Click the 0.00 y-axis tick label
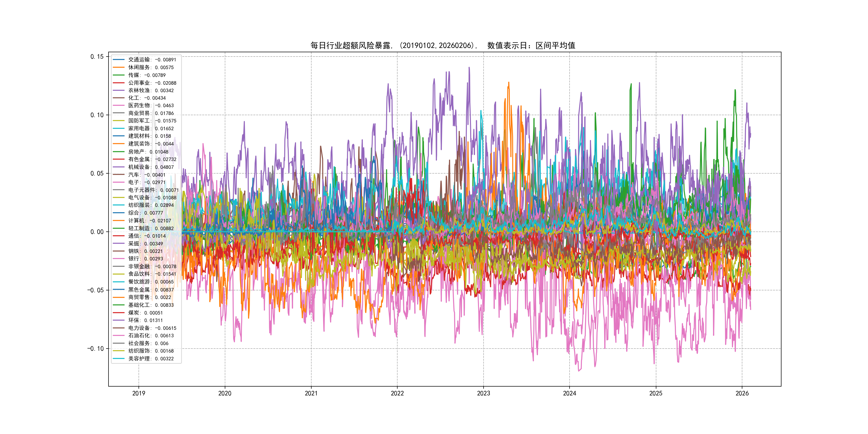The width and height of the screenshot is (868, 434). 97,232
